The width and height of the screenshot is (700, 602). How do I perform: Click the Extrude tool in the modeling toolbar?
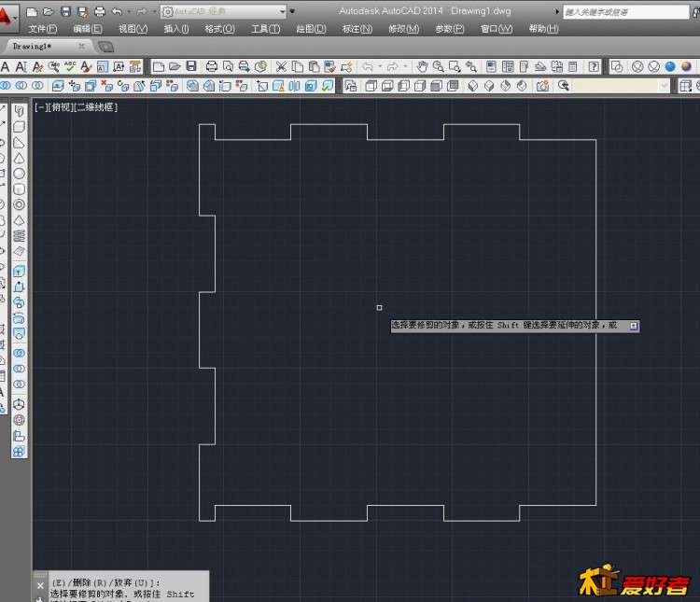click(x=19, y=271)
